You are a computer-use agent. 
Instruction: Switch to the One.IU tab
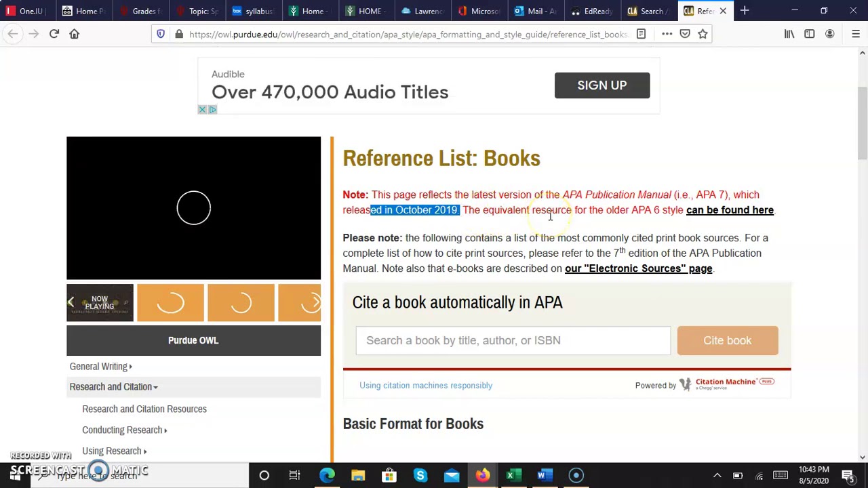tap(26, 11)
